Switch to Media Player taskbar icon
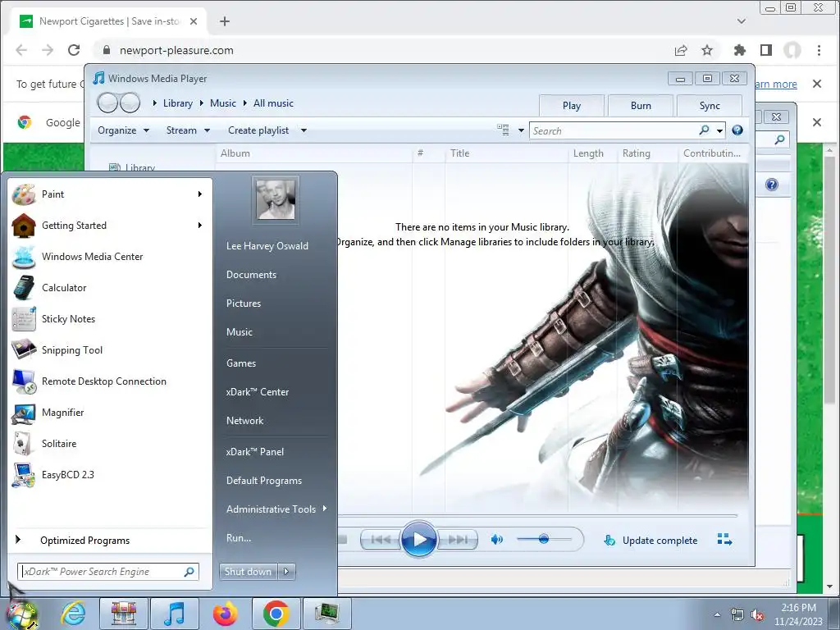Screen dimensions: 840x630 pos(175,614)
